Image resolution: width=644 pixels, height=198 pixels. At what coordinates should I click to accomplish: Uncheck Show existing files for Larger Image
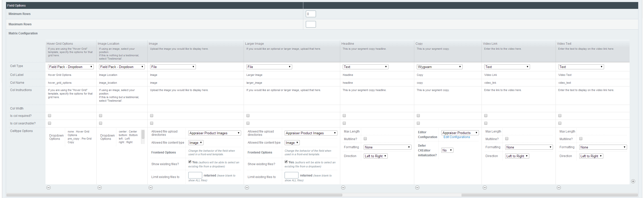[x=286, y=162]
